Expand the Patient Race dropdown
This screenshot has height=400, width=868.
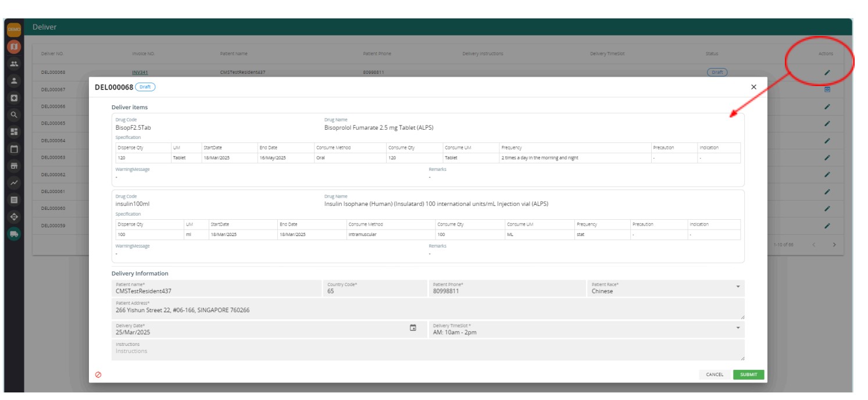point(738,287)
